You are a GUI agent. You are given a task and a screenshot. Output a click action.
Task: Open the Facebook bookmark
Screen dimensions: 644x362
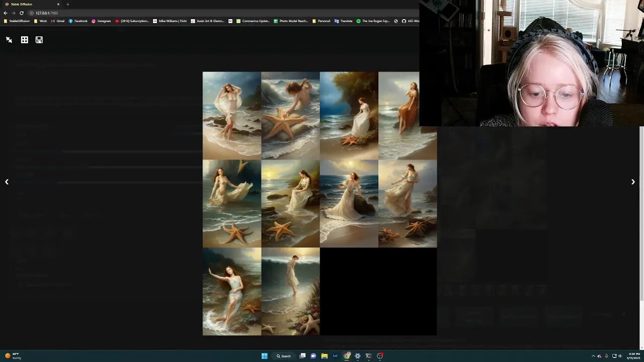[78, 21]
